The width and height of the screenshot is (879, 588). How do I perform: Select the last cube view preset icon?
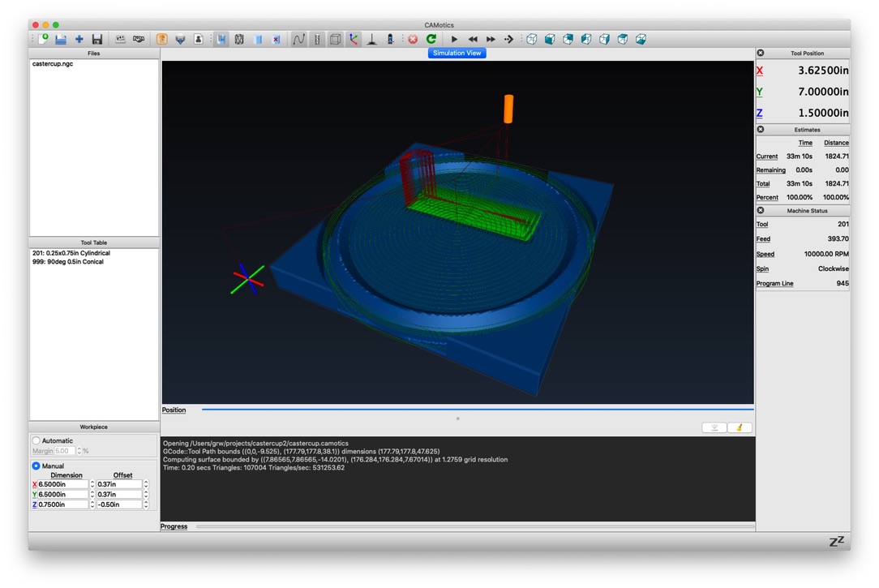(x=641, y=39)
